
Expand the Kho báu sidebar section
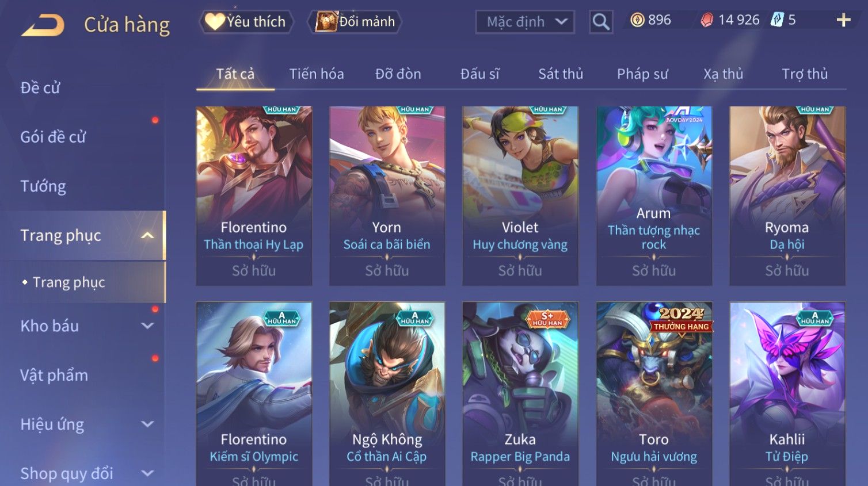pyautogui.click(x=147, y=326)
